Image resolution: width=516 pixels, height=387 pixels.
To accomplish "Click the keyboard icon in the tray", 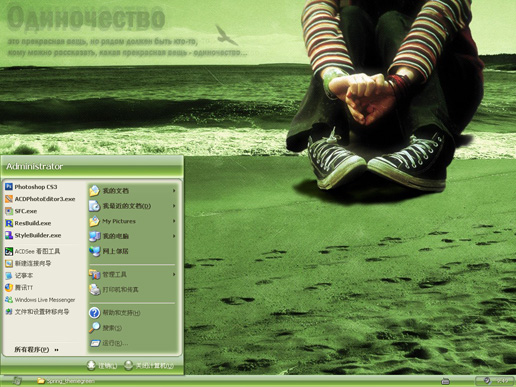I will 445,381.
